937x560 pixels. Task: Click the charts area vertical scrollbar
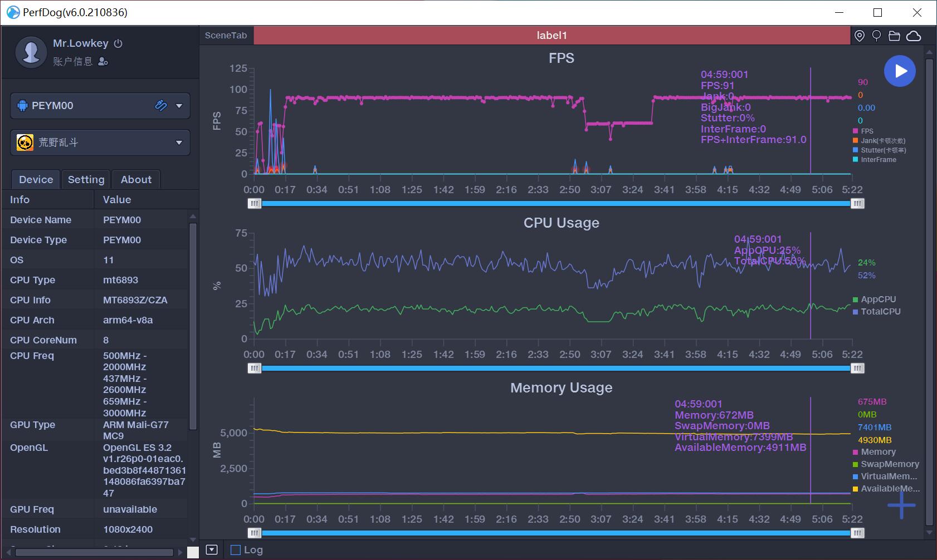pyautogui.click(x=929, y=292)
